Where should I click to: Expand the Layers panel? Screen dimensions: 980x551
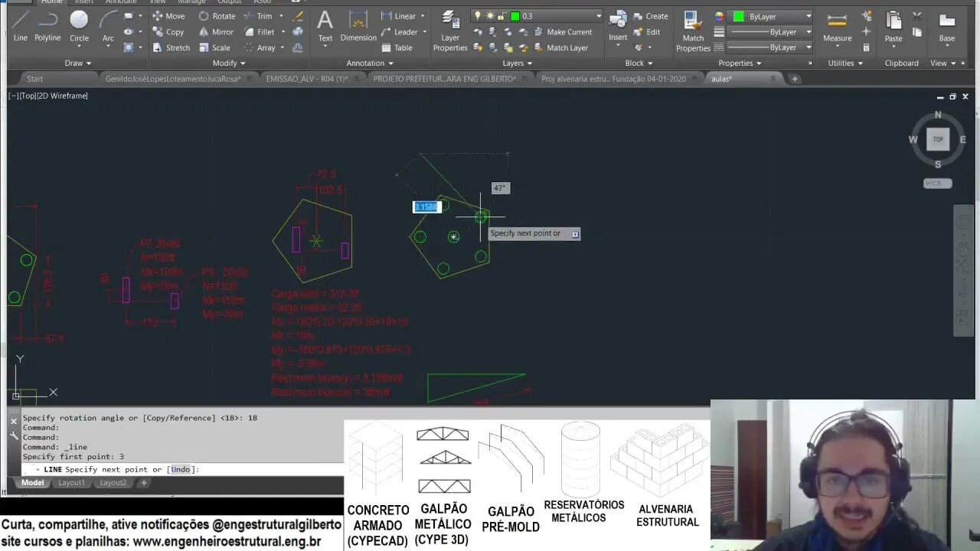coord(518,64)
